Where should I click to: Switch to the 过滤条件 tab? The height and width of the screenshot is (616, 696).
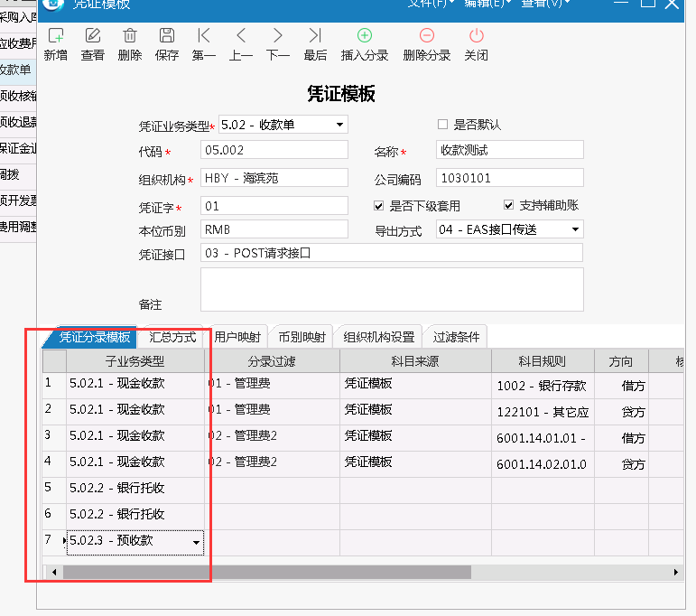[x=456, y=338]
